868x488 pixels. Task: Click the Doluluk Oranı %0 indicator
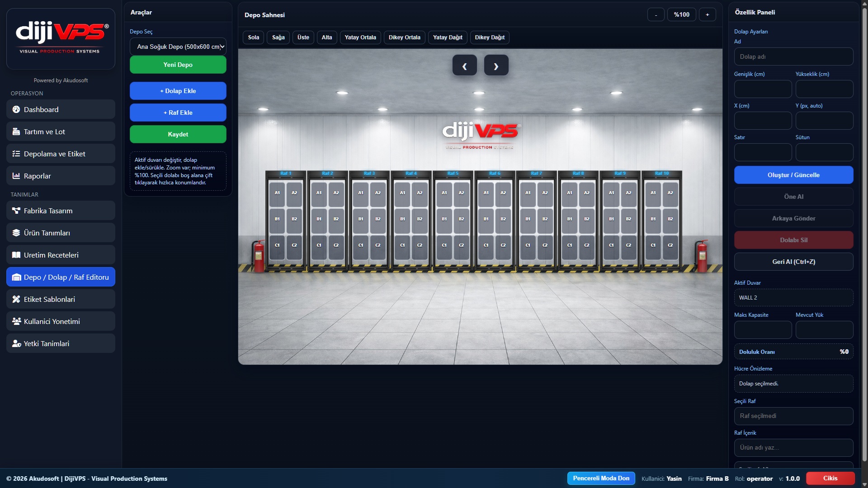[794, 352]
